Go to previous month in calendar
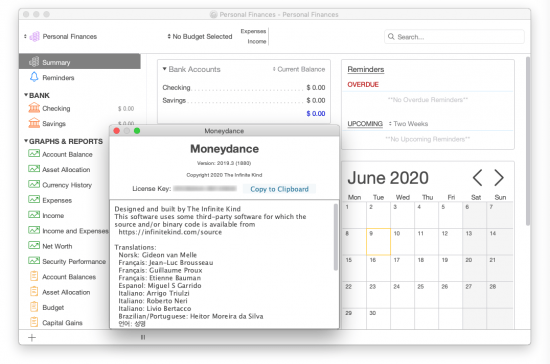This screenshot has width=550, height=364. click(x=477, y=178)
